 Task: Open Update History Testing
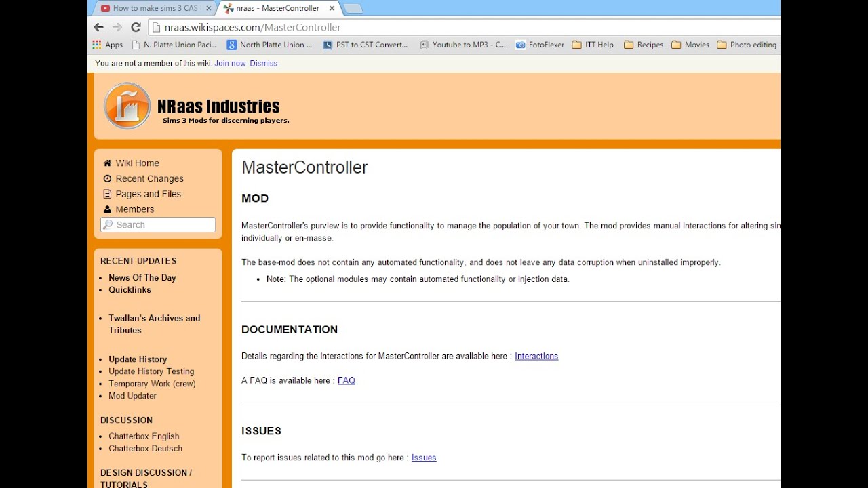(151, 371)
